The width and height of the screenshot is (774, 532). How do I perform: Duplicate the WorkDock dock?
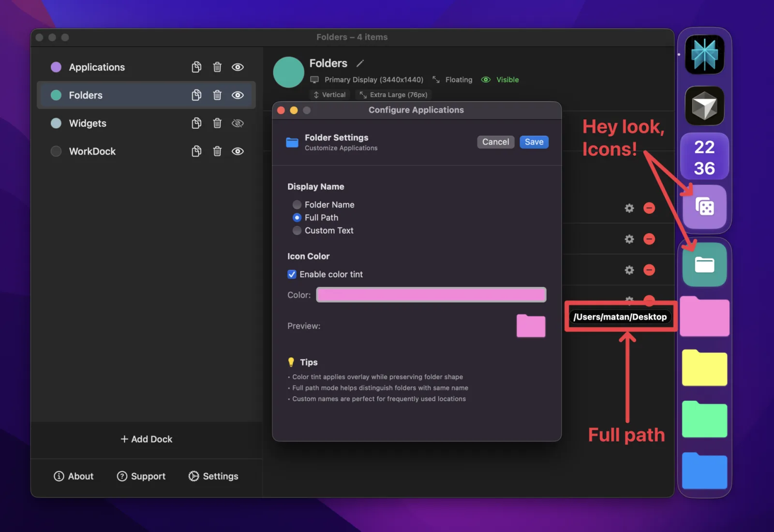(x=196, y=151)
